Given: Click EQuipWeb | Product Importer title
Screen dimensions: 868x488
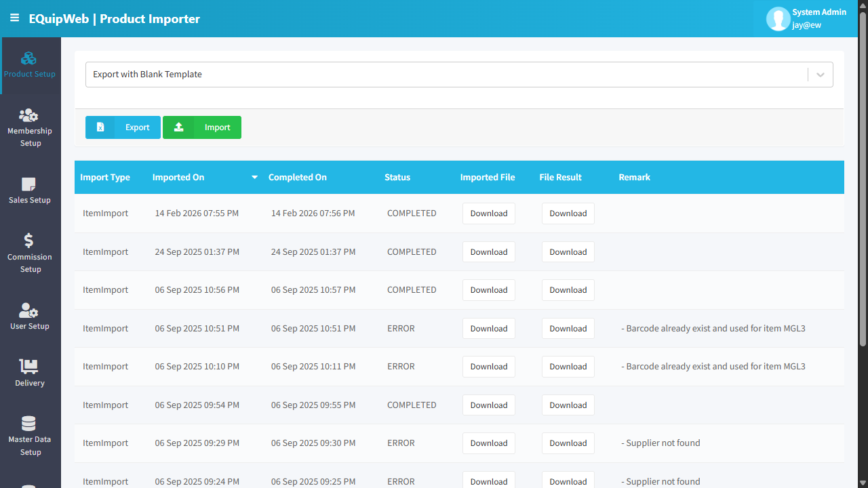Looking at the screenshot, I should click(x=115, y=19).
